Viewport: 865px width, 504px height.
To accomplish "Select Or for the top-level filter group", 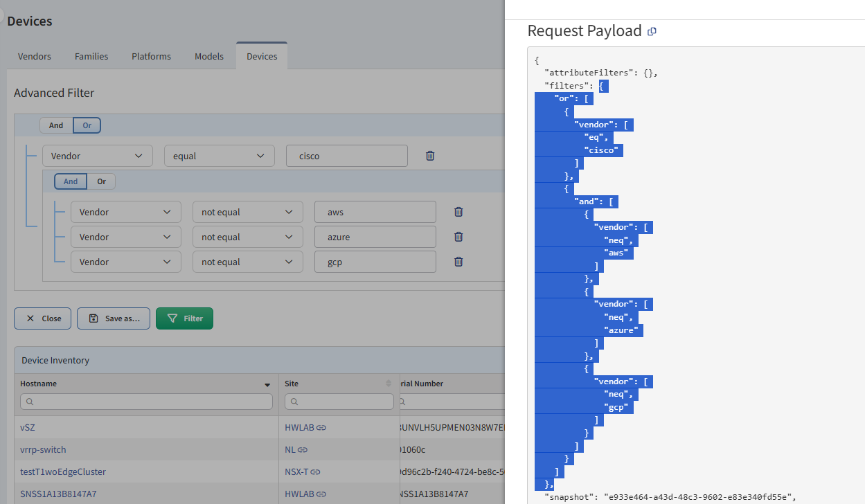I will [x=87, y=125].
